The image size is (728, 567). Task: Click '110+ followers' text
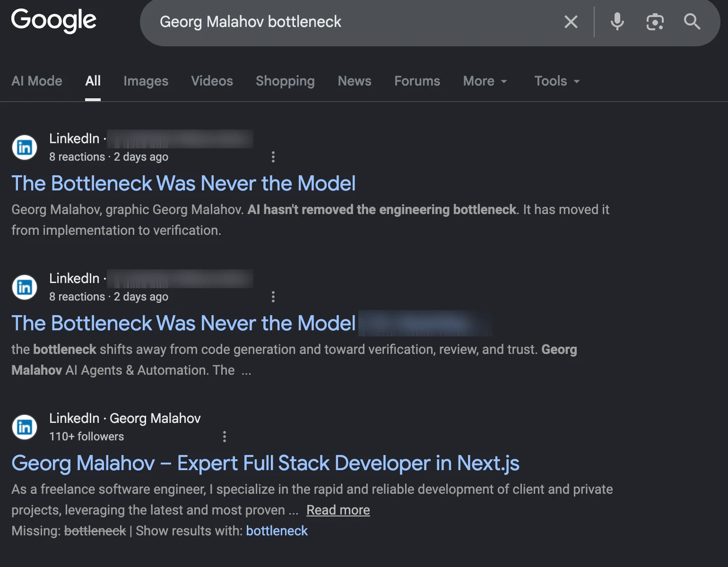(x=87, y=437)
